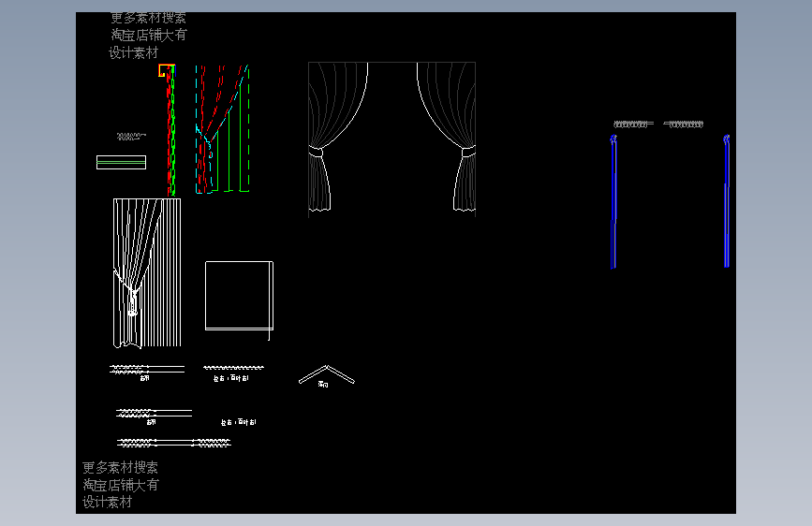This screenshot has width=812, height=526.
Task: Click the '淘宝店铺大有' text at the bottom left
Action: click(x=121, y=485)
